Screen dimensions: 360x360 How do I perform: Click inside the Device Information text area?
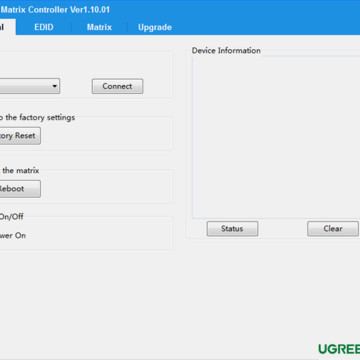pos(276,137)
